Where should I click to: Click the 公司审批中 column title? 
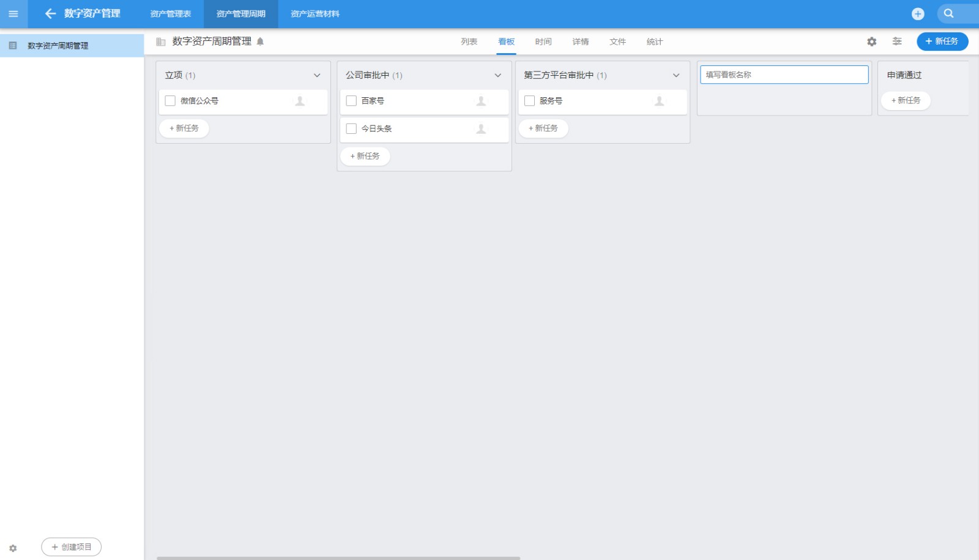click(368, 75)
